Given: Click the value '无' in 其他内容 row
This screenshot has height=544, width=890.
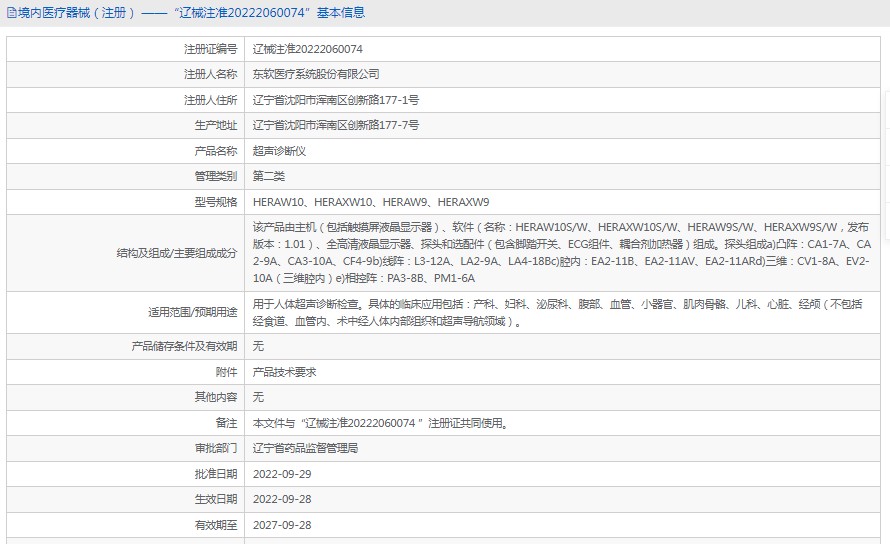Looking at the screenshot, I should [258, 397].
